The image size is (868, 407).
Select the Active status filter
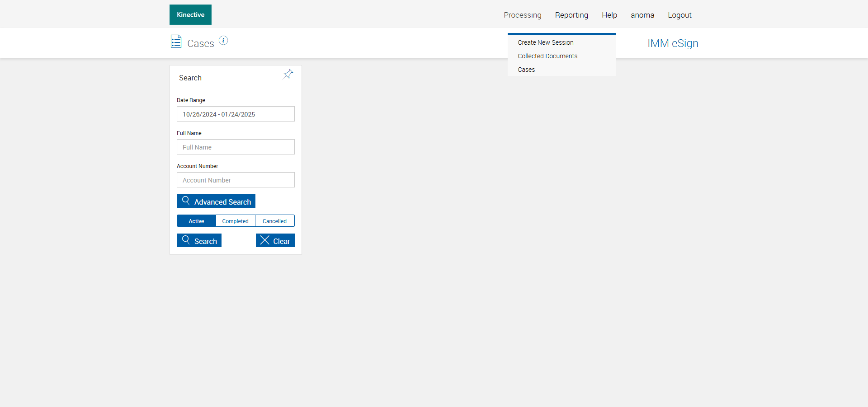pyautogui.click(x=196, y=221)
